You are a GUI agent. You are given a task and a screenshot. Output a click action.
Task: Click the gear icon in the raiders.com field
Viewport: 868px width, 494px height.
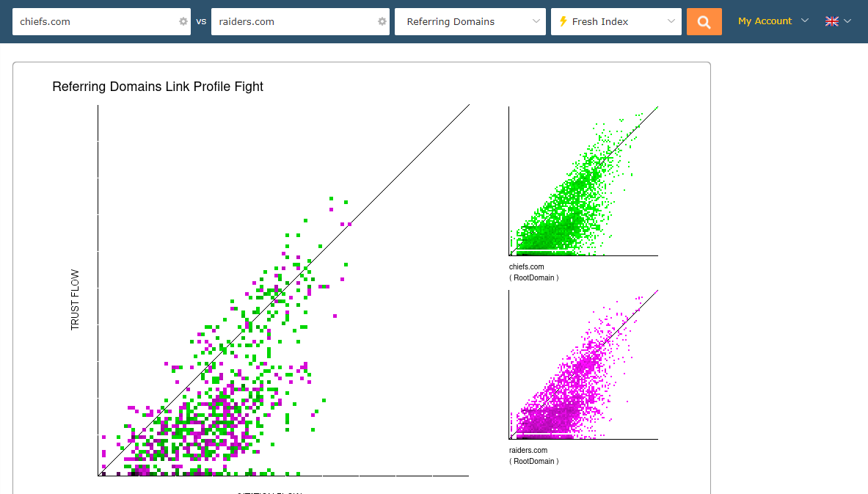pos(382,22)
